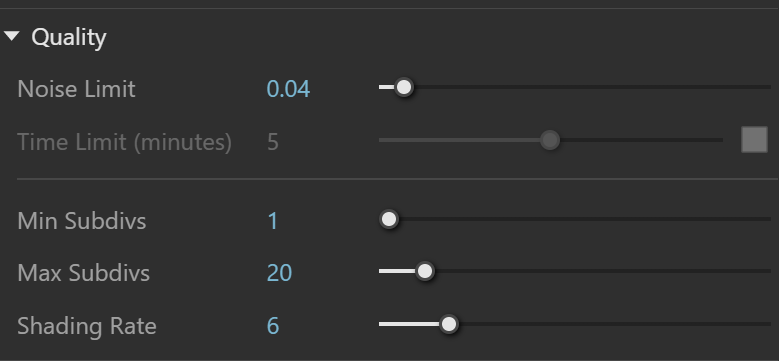Viewport: 779px width, 361px height.
Task: Edit the Shading Rate value 6
Action: 273,326
